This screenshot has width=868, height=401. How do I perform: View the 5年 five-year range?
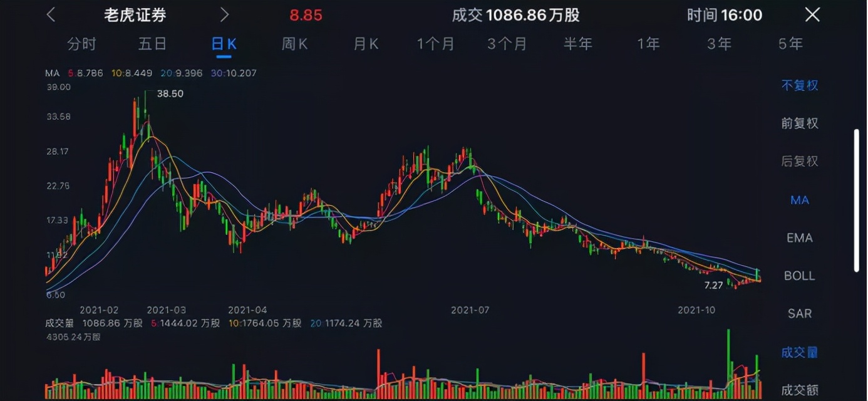click(x=790, y=44)
